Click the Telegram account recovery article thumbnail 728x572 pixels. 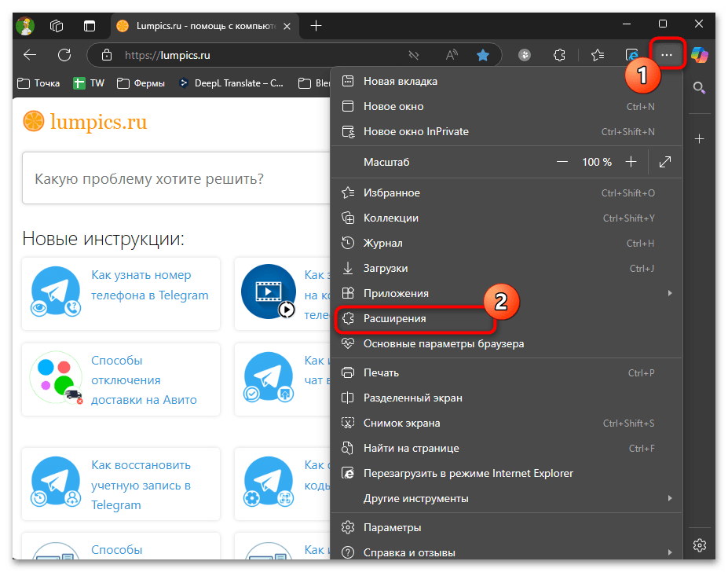(x=56, y=482)
